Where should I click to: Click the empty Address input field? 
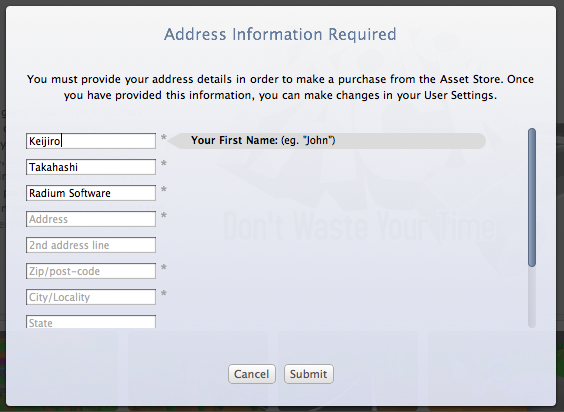tap(91, 219)
